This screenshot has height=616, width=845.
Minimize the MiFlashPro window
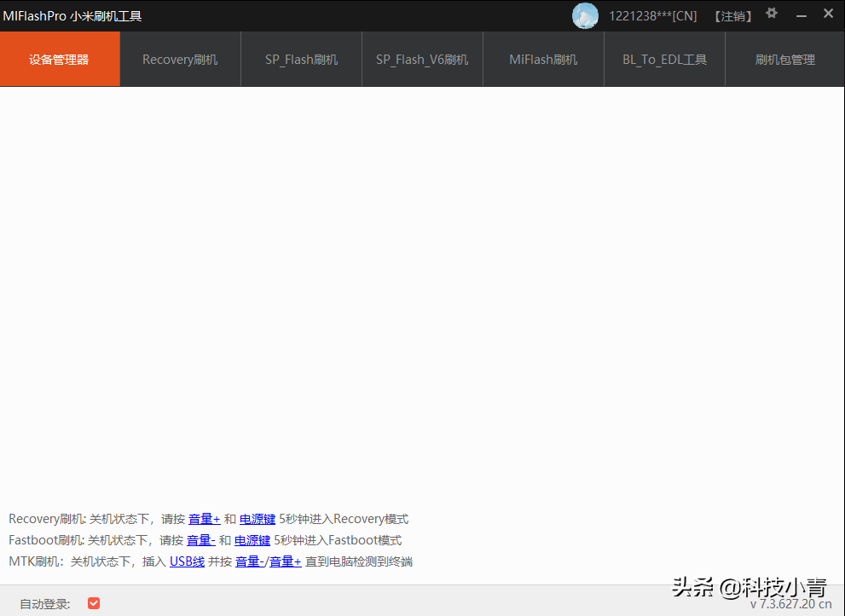(x=800, y=14)
